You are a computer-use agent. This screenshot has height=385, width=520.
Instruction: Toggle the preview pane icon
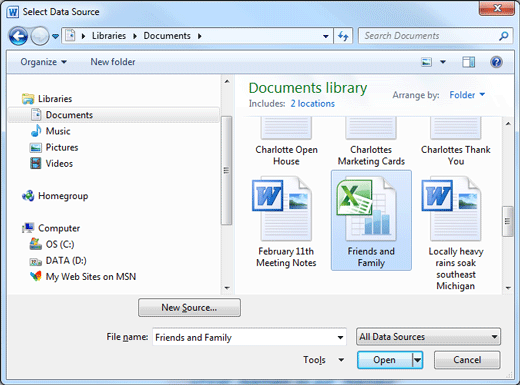point(468,62)
